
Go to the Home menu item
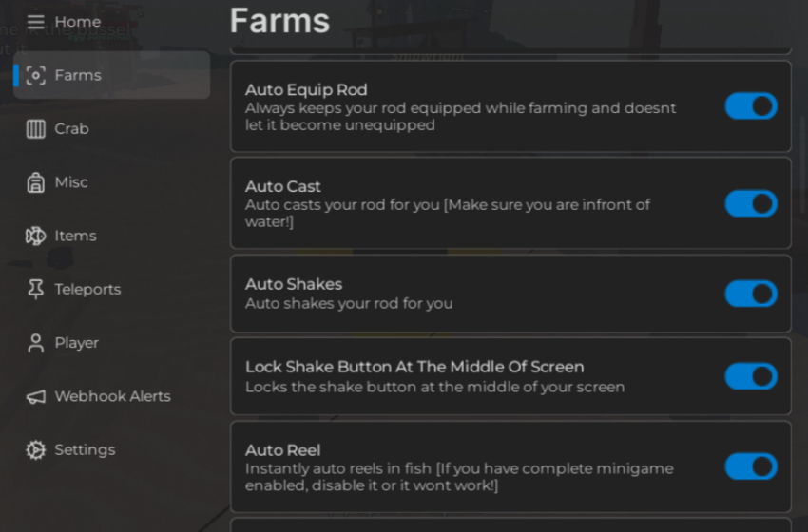click(78, 22)
